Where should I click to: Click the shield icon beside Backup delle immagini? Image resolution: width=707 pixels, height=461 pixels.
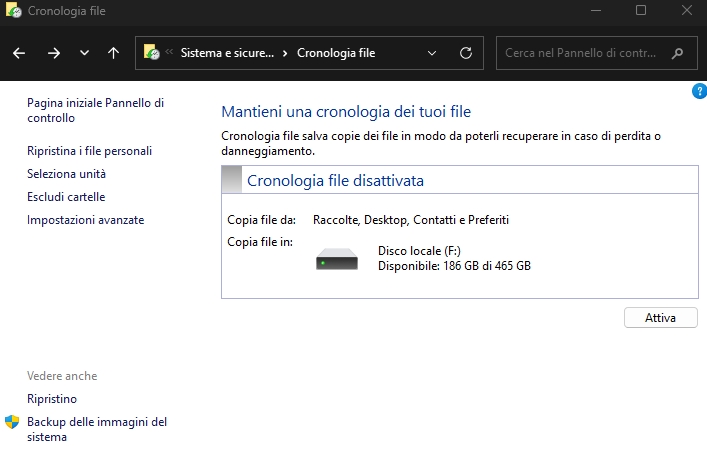[x=12, y=422]
